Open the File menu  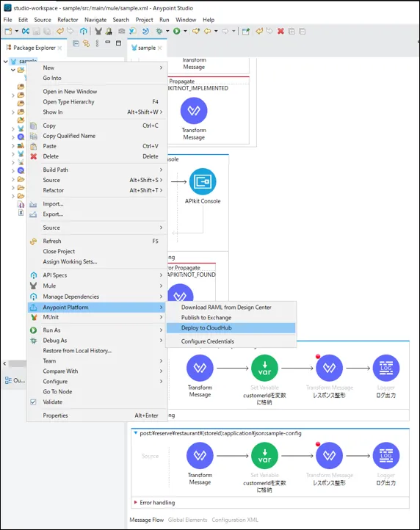pyautogui.click(x=7, y=20)
